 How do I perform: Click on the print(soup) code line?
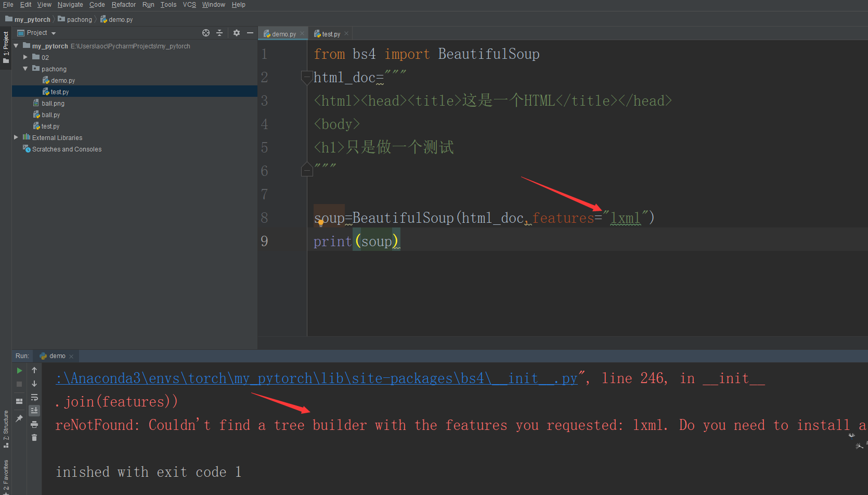[357, 242]
